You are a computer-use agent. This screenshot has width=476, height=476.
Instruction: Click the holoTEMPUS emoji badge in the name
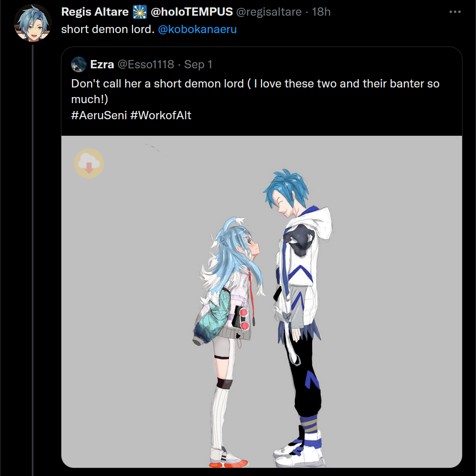140,12
